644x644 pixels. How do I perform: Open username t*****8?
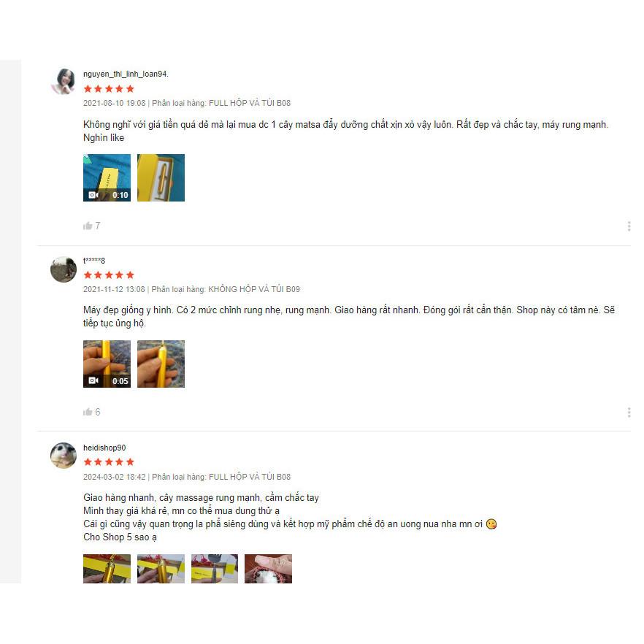[x=94, y=261]
